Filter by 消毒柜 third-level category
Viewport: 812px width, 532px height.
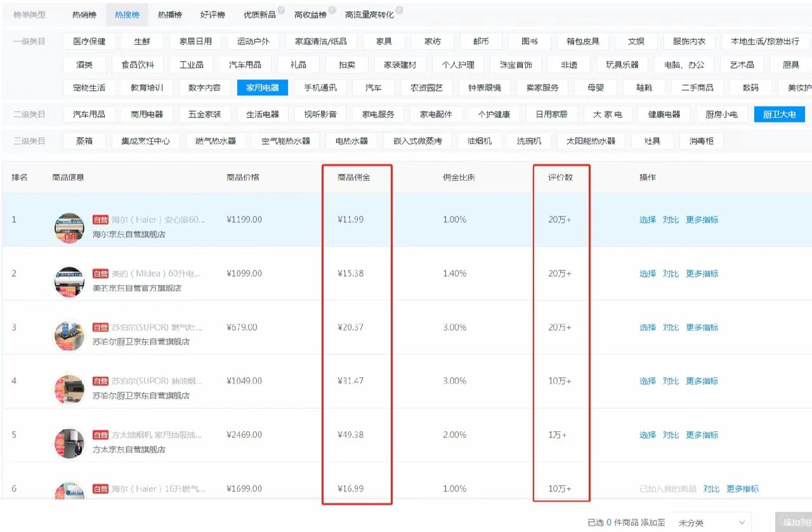coord(701,140)
